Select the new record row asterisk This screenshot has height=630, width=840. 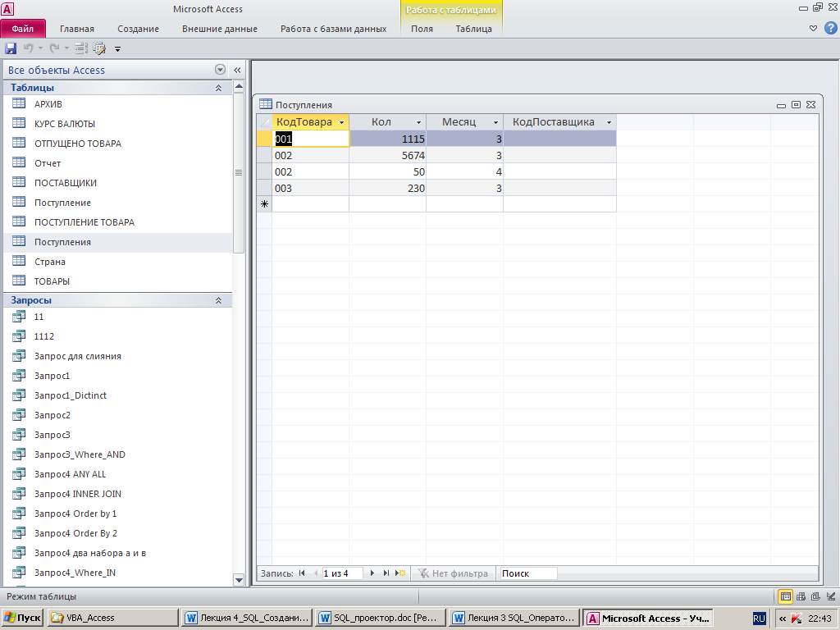pos(265,204)
